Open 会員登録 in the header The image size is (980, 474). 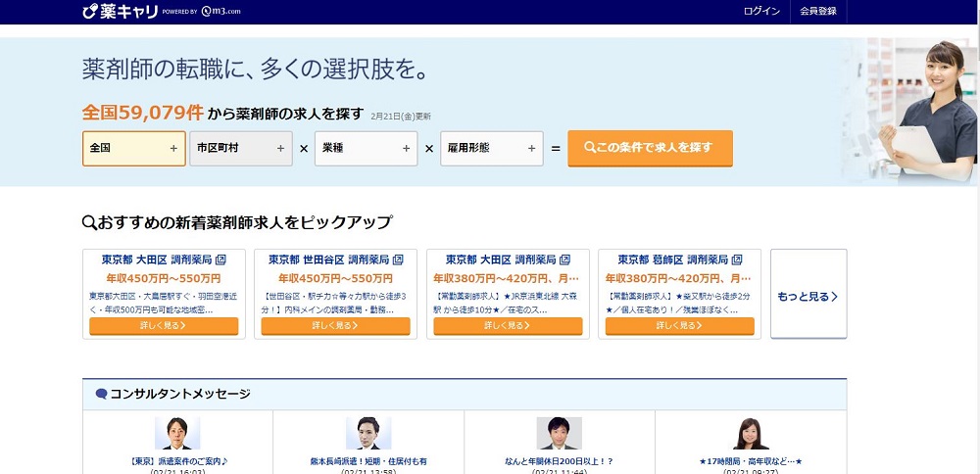(818, 11)
